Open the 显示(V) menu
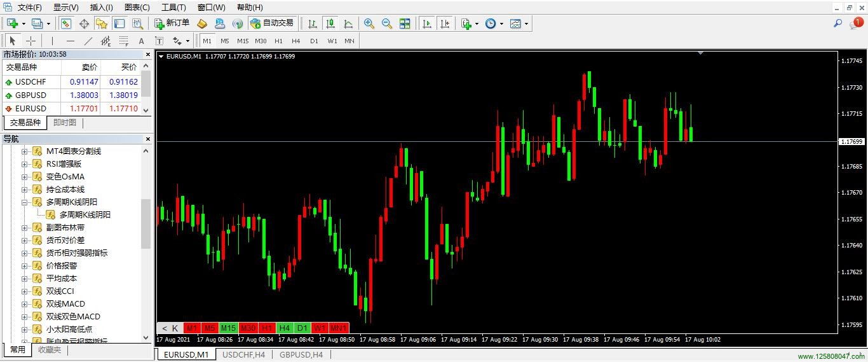Viewport: 868px width, 362px height. [x=66, y=8]
